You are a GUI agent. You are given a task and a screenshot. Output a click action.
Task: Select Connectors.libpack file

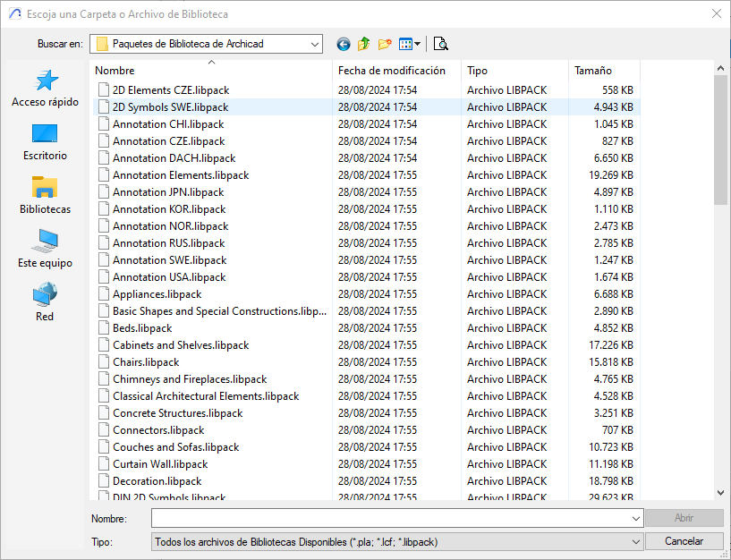coord(158,430)
